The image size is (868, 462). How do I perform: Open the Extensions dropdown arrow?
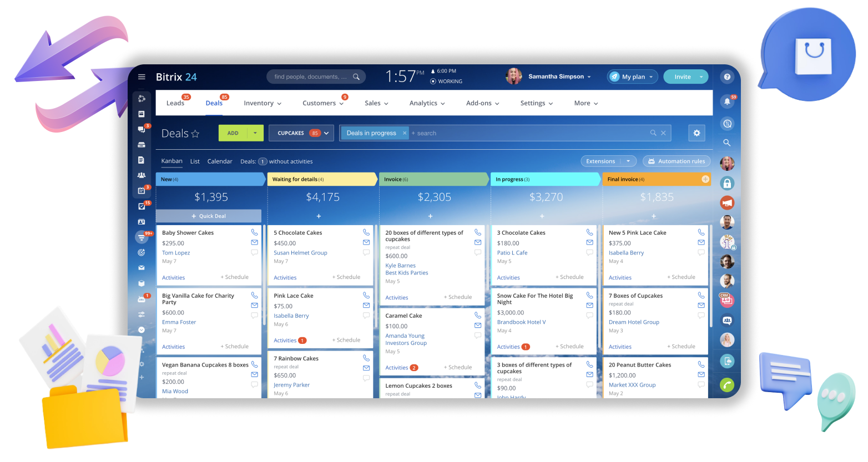coord(628,161)
